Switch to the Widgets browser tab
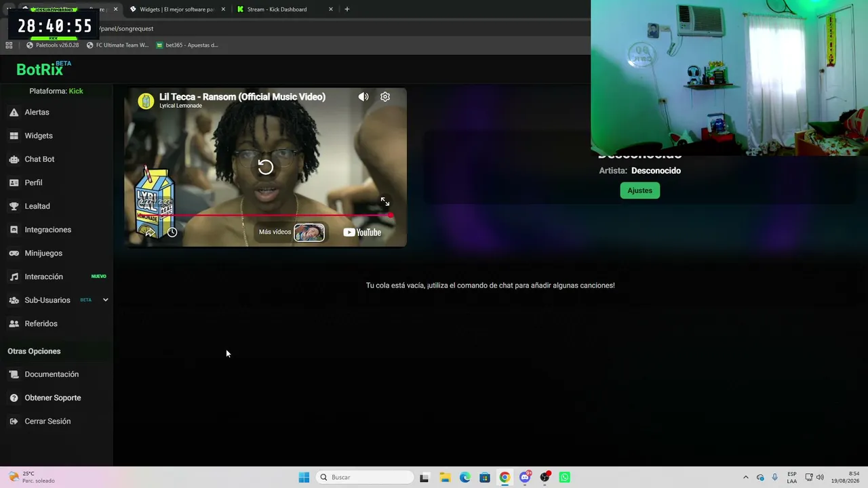The height and width of the screenshot is (488, 868). pos(175,9)
